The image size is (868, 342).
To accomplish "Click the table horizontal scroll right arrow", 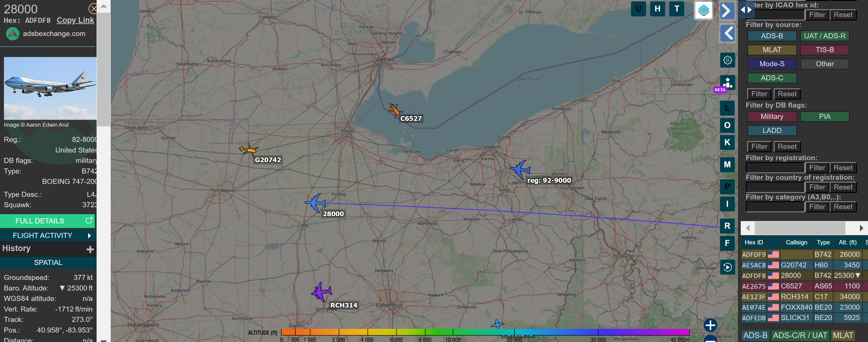I will click(861, 228).
